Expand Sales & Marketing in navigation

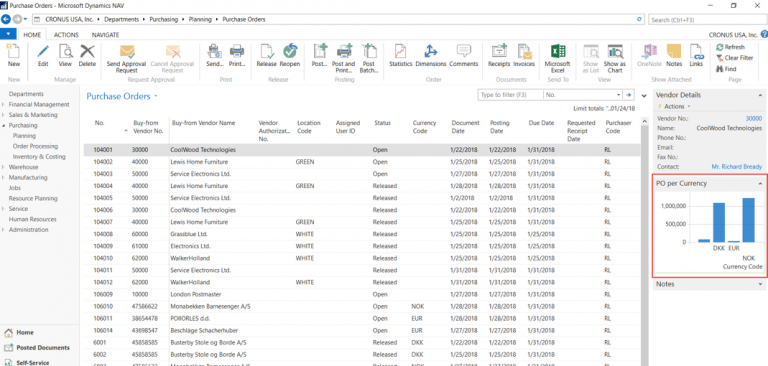(x=3, y=115)
